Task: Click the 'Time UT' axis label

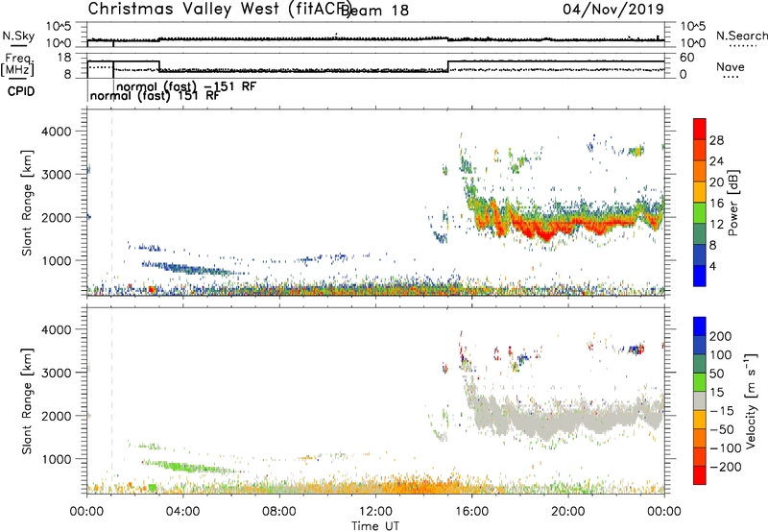Action: [375, 525]
